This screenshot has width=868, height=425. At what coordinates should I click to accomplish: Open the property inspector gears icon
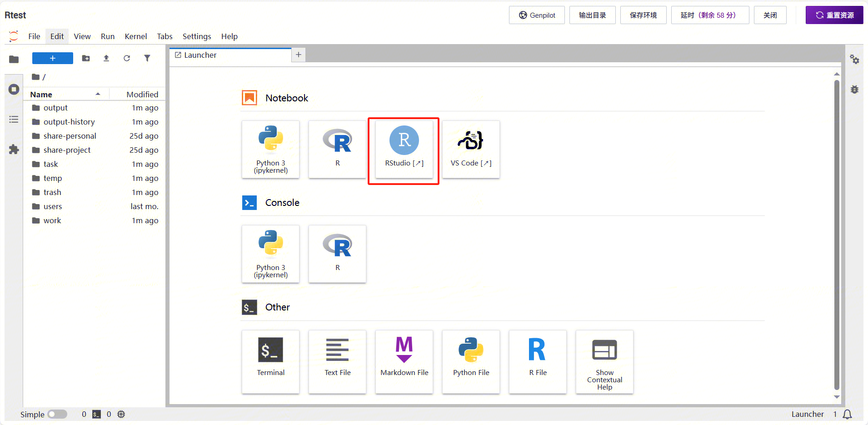coord(855,60)
